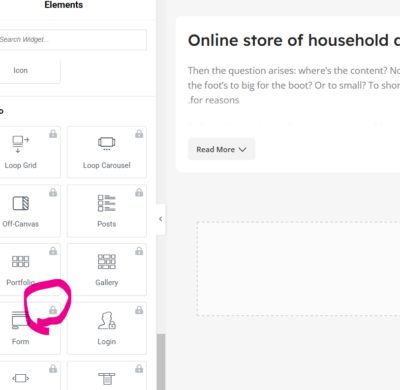Click the paragraph starting 'Then the question arises'
400x390 pixels.
(x=294, y=85)
